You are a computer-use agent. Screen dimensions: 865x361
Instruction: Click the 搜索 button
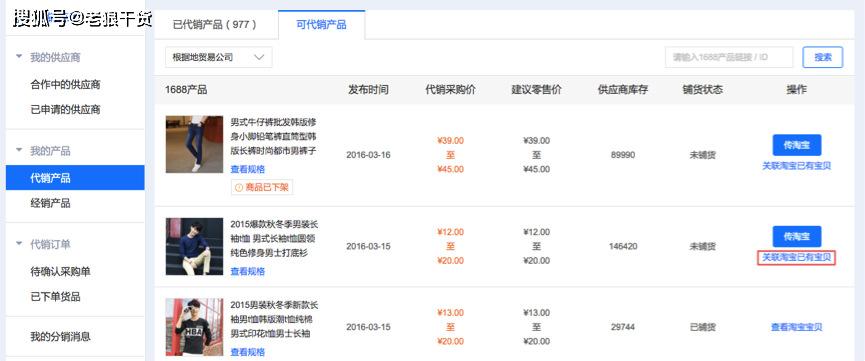823,57
